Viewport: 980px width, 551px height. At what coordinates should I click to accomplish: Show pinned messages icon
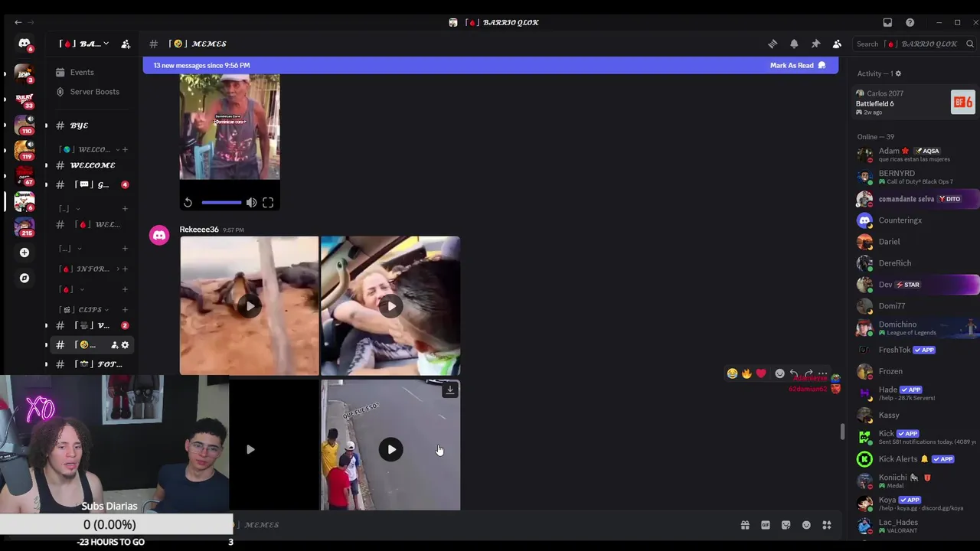(x=815, y=44)
